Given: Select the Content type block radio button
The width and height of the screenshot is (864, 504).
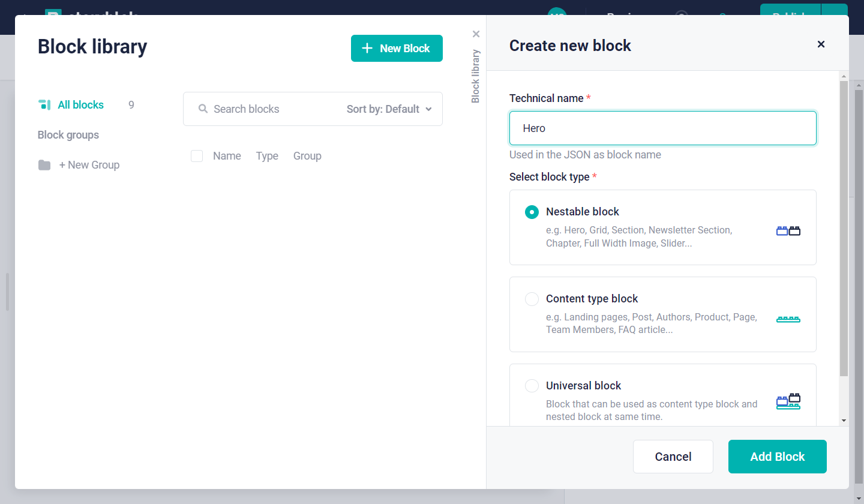Looking at the screenshot, I should pos(532,299).
